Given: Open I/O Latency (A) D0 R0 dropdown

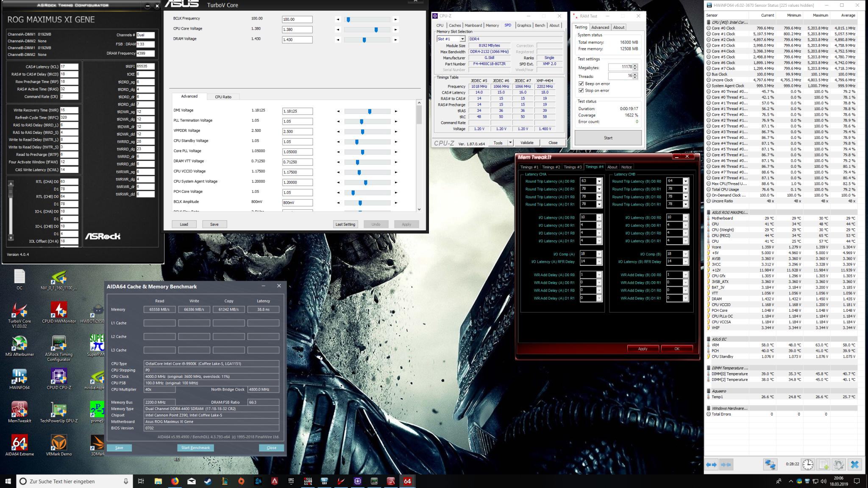Looking at the screenshot, I should coord(599,218).
